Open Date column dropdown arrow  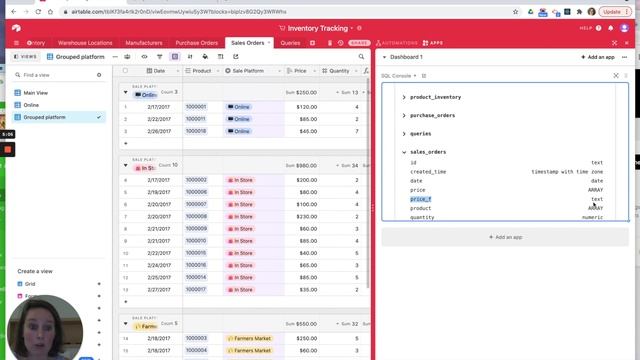(x=178, y=71)
